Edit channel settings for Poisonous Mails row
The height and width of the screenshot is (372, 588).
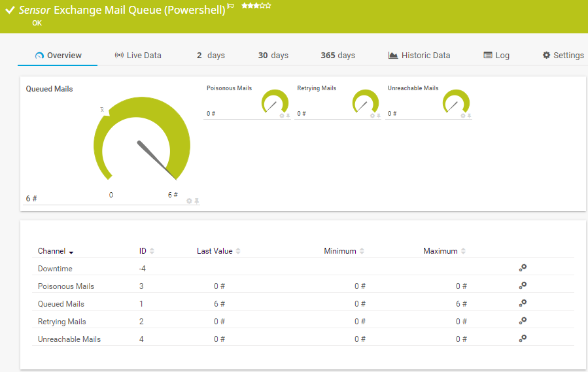click(x=523, y=286)
